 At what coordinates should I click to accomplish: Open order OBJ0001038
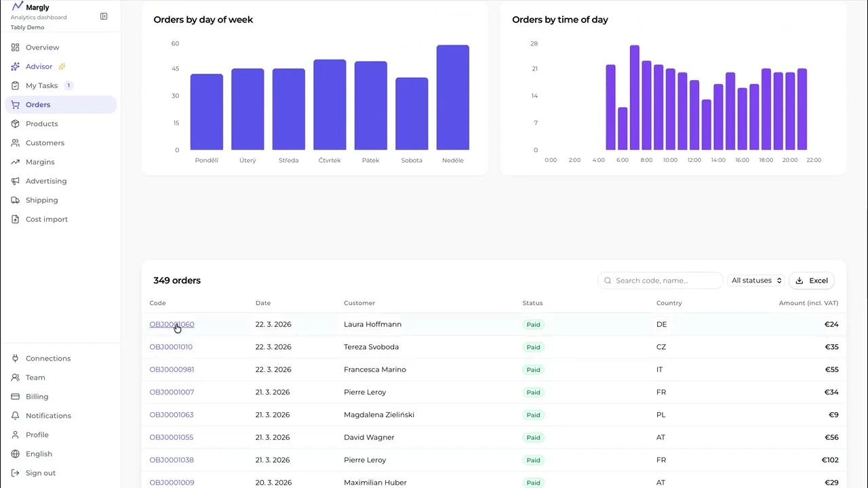[x=172, y=460]
